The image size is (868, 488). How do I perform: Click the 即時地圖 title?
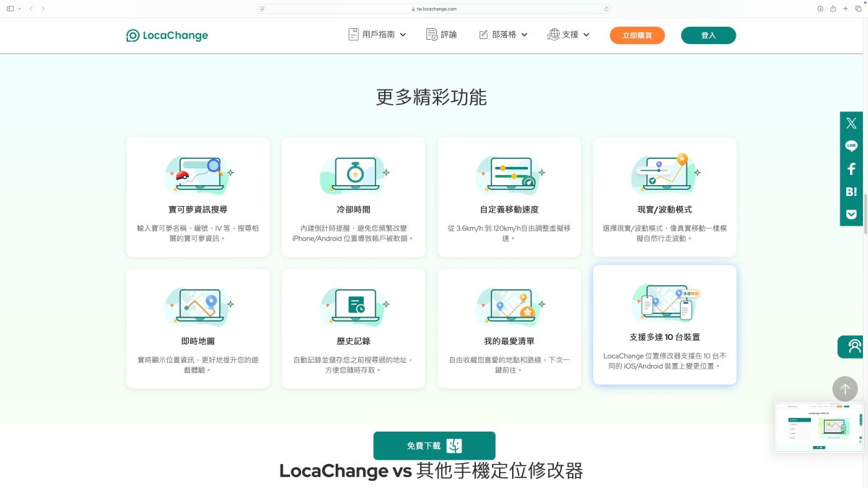(198, 341)
